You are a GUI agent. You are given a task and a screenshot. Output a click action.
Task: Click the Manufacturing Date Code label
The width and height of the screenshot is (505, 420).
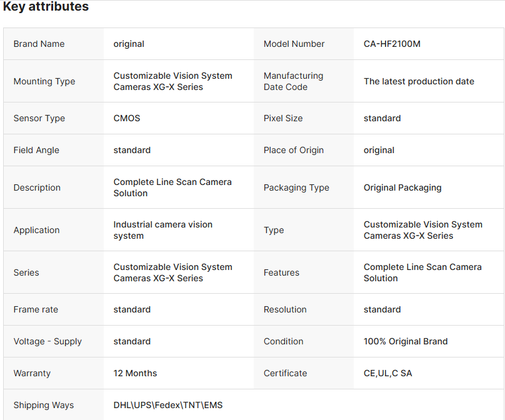click(x=293, y=81)
